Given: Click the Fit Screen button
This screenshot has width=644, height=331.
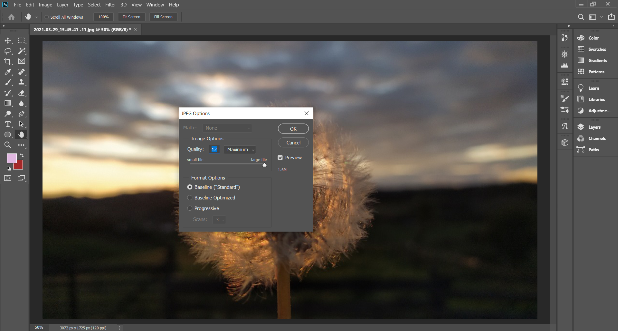Looking at the screenshot, I should pyautogui.click(x=131, y=17).
